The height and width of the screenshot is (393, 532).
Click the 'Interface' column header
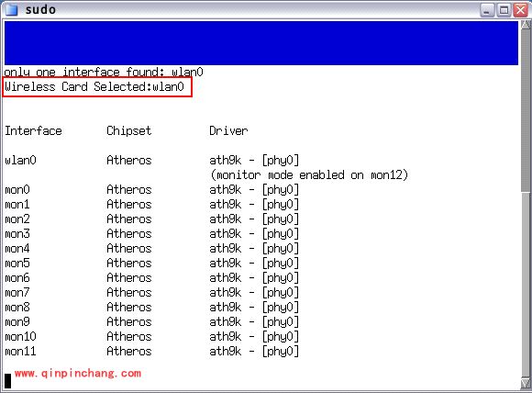[x=33, y=130]
